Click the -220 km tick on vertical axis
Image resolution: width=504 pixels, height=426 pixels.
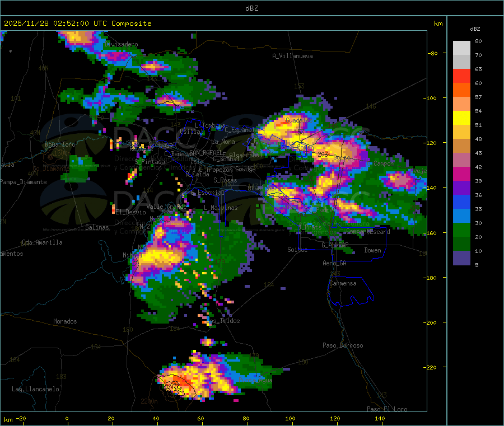point(431,368)
